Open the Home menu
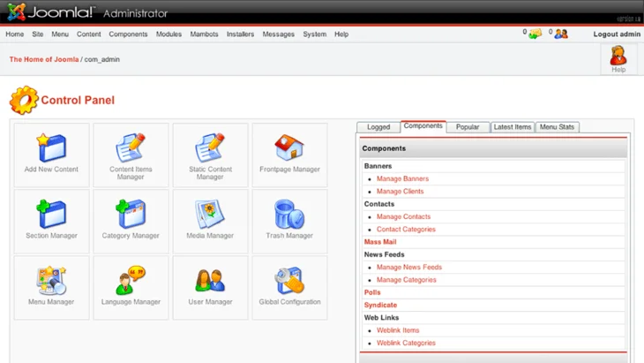The image size is (644, 363). click(x=15, y=34)
